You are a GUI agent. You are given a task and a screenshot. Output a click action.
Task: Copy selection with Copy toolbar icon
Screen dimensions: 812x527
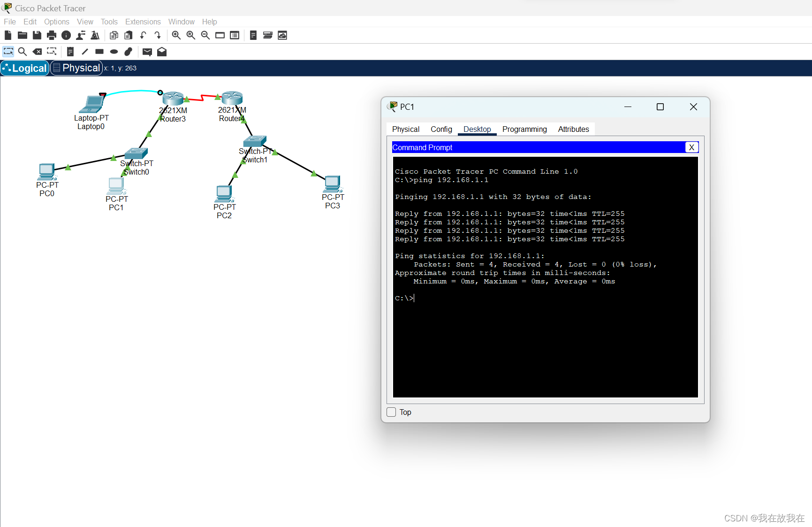114,35
